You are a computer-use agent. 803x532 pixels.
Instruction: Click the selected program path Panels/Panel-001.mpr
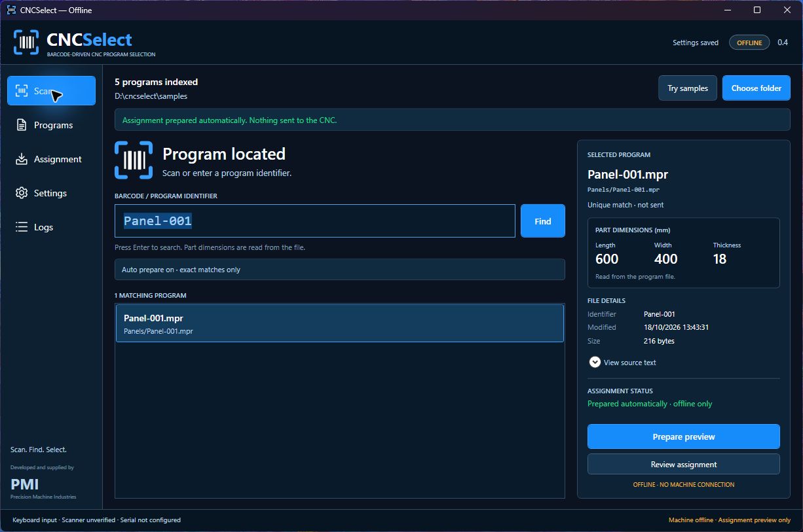pos(624,190)
